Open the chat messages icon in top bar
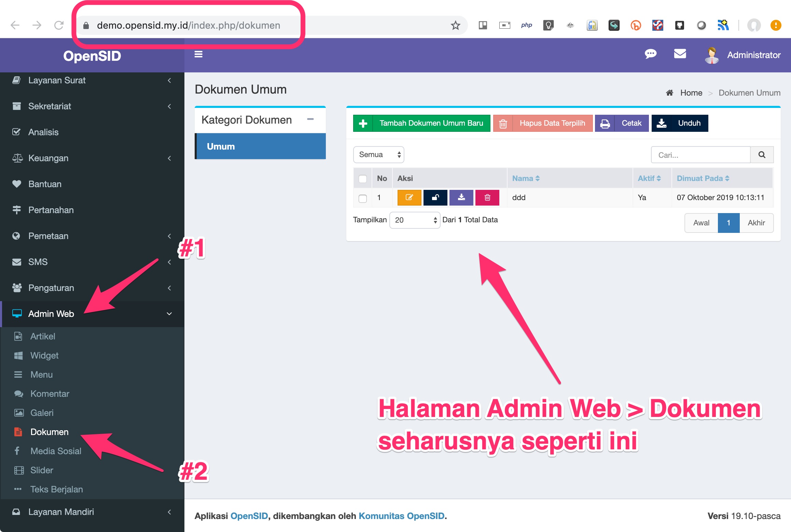Image resolution: width=791 pixels, height=532 pixels. point(651,54)
